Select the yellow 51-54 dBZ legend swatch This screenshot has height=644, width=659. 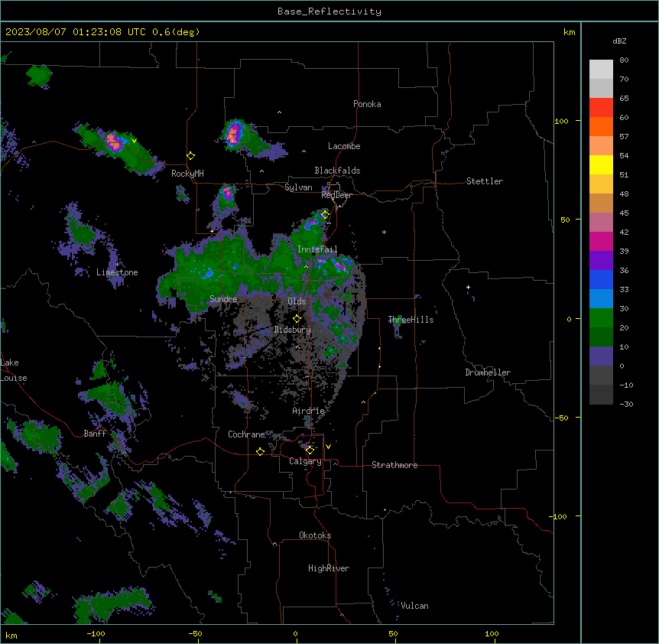click(601, 164)
